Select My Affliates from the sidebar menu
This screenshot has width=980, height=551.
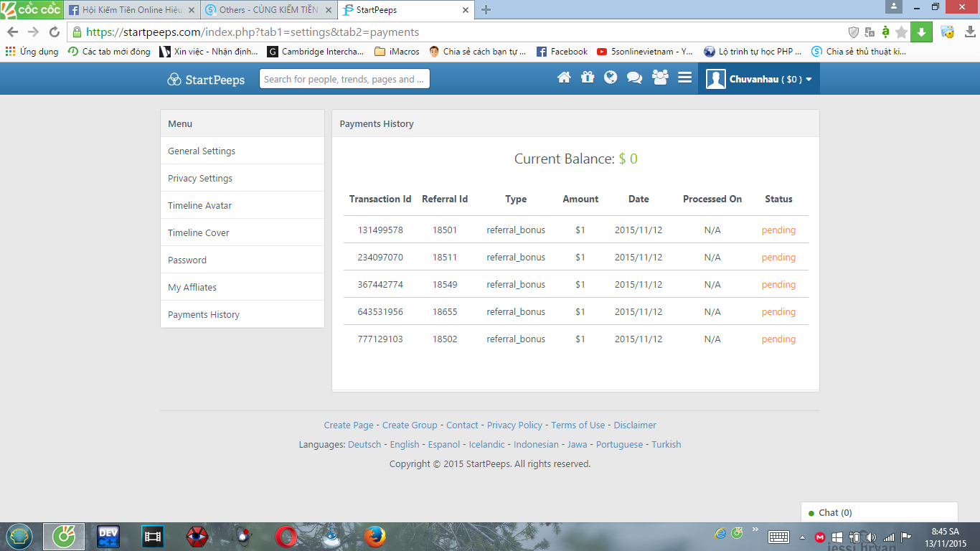192,288
